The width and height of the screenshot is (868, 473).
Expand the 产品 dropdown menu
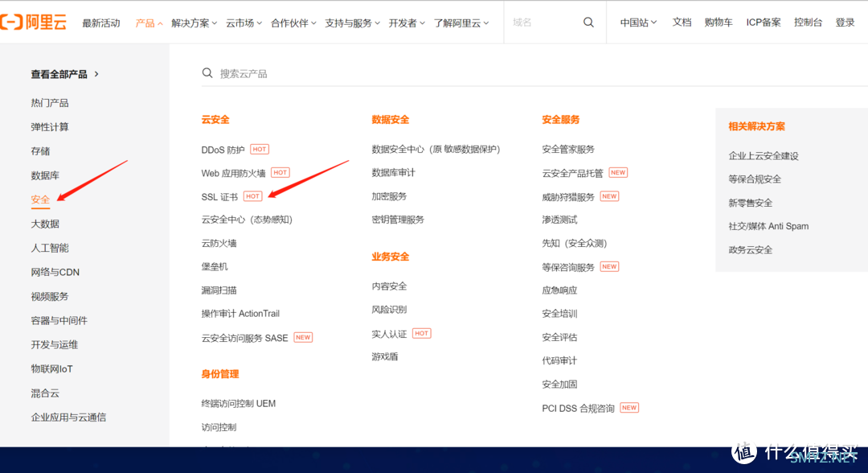click(149, 23)
